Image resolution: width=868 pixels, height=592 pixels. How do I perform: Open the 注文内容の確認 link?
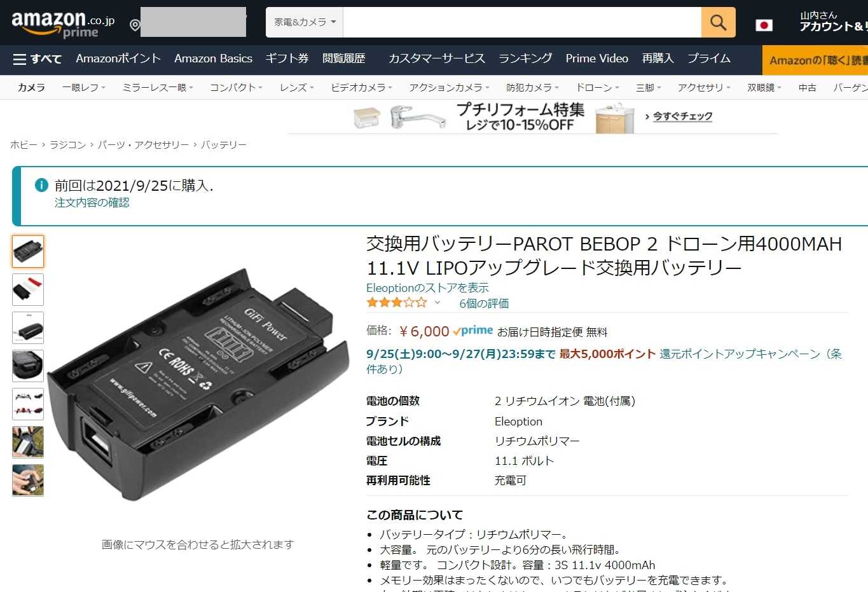(x=92, y=202)
